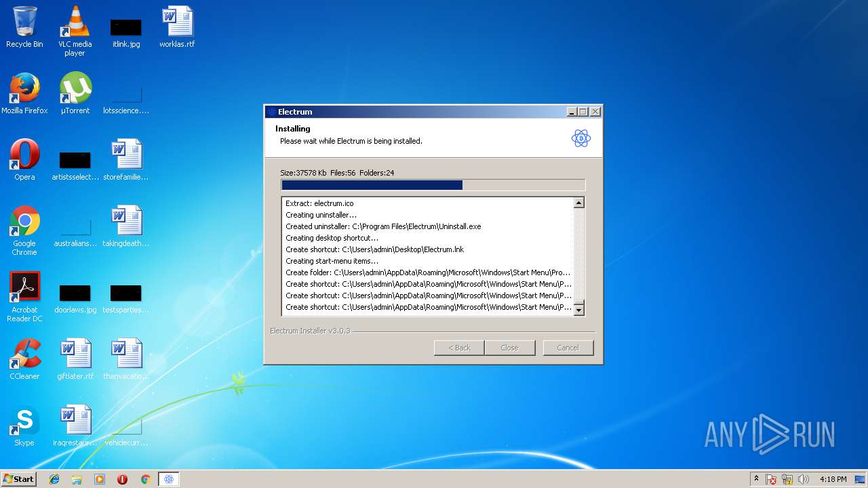Launch VLC media player shortcut

(x=75, y=31)
